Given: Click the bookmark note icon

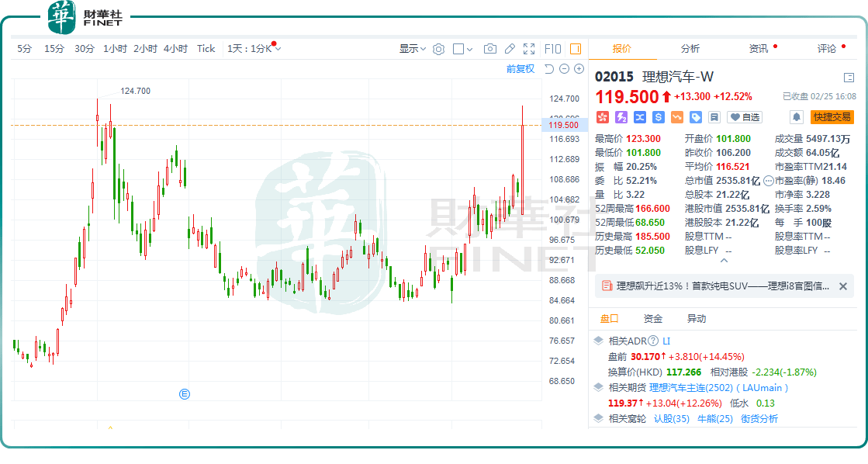Looking at the screenshot, I should pyautogui.click(x=714, y=117).
